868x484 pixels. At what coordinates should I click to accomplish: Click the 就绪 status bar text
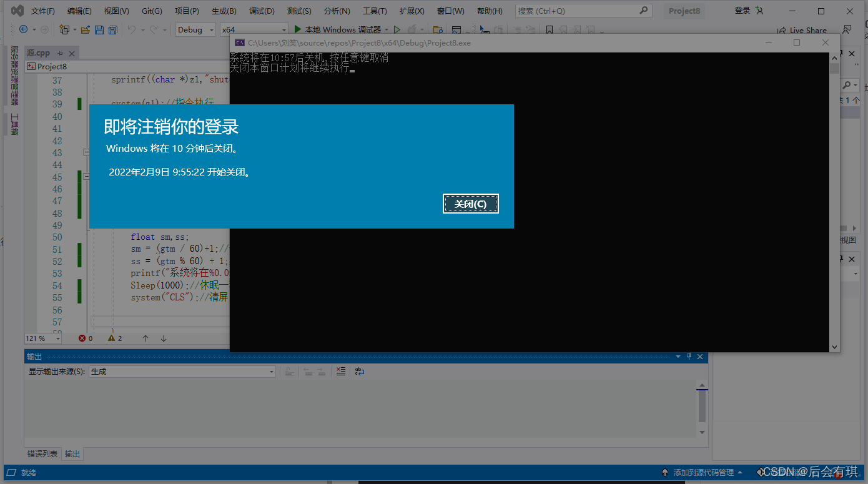[29, 473]
